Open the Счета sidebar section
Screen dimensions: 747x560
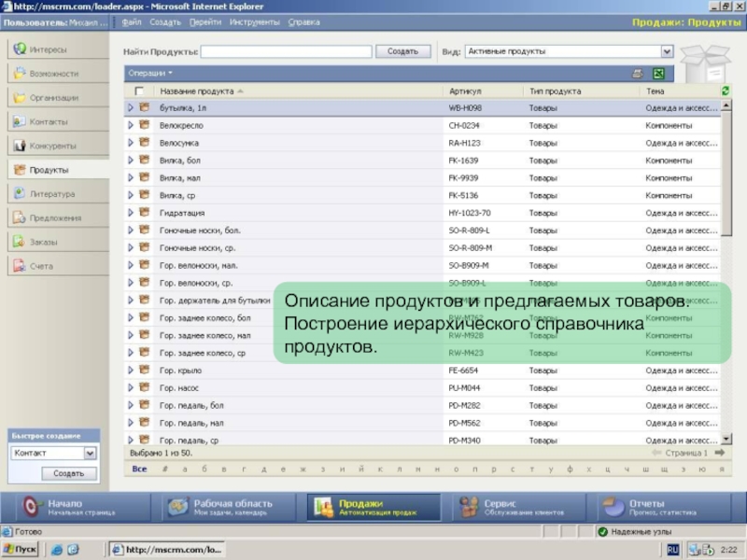coord(58,266)
